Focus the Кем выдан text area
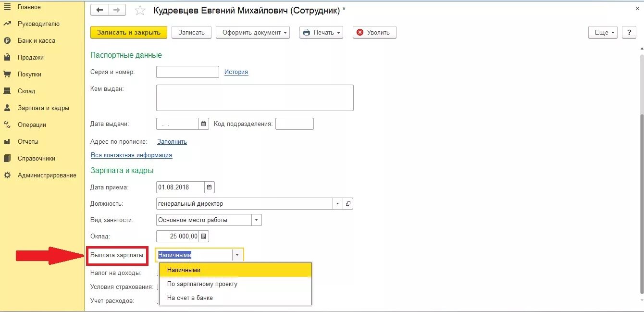This screenshot has width=644, height=312. 255,98
